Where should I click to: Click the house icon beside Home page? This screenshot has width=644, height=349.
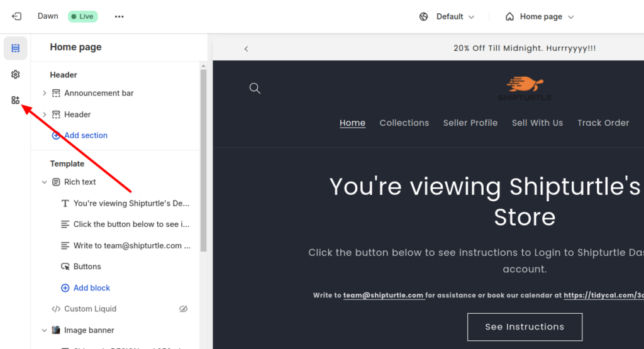coord(509,16)
